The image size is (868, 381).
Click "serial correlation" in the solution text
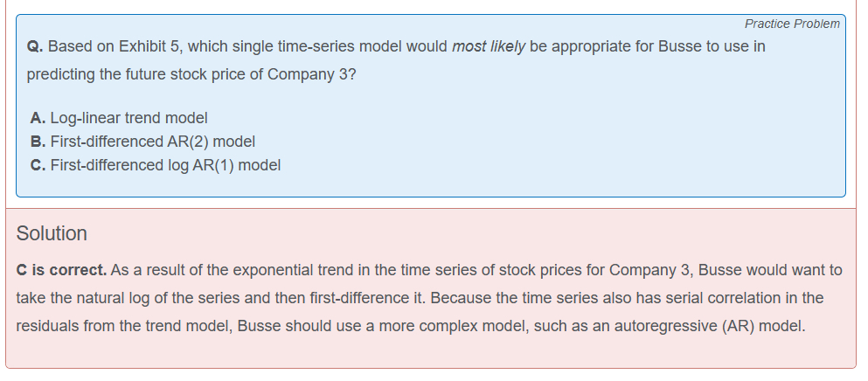pos(713,298)
